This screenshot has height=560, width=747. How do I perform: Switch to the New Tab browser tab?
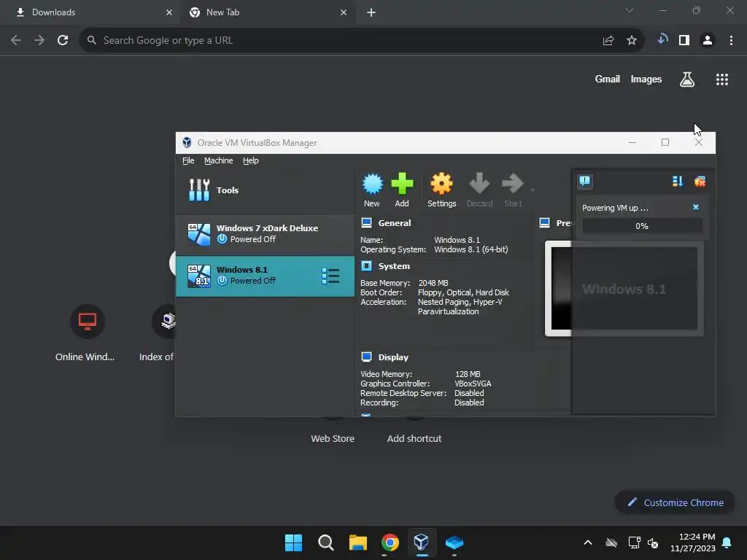click(x=267, y=12)
